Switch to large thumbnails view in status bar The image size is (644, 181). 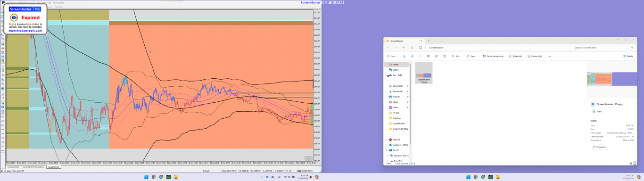coord(634,163)
